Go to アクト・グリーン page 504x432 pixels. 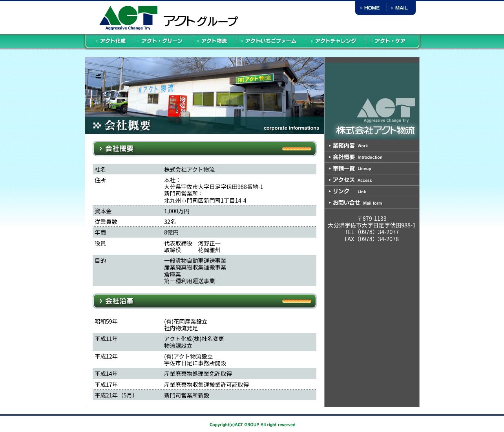tap(160, 41)
